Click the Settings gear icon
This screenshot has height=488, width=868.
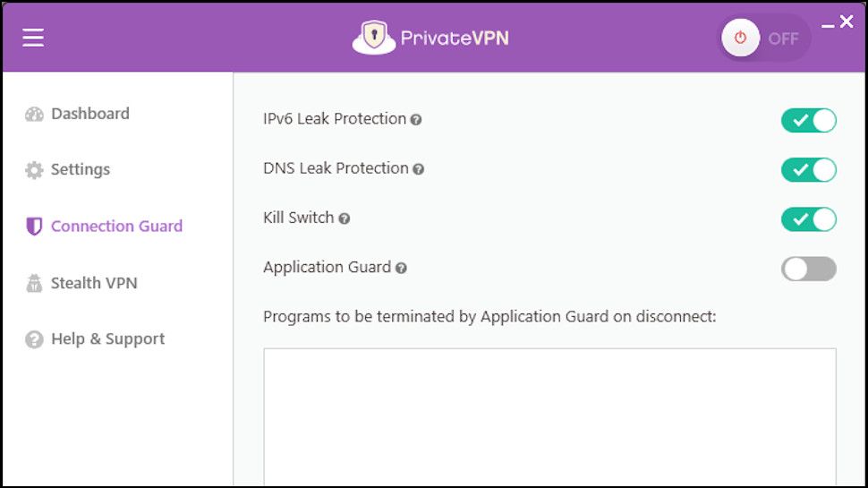pyautogui.click(x=34, y=170)
